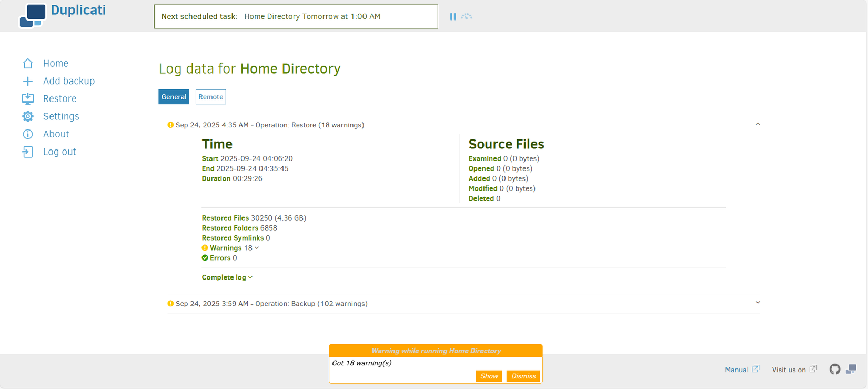Collapse the Restore log entry chevron
The height and width of the screenshot is (389, 868).
[x=758, y=125]
